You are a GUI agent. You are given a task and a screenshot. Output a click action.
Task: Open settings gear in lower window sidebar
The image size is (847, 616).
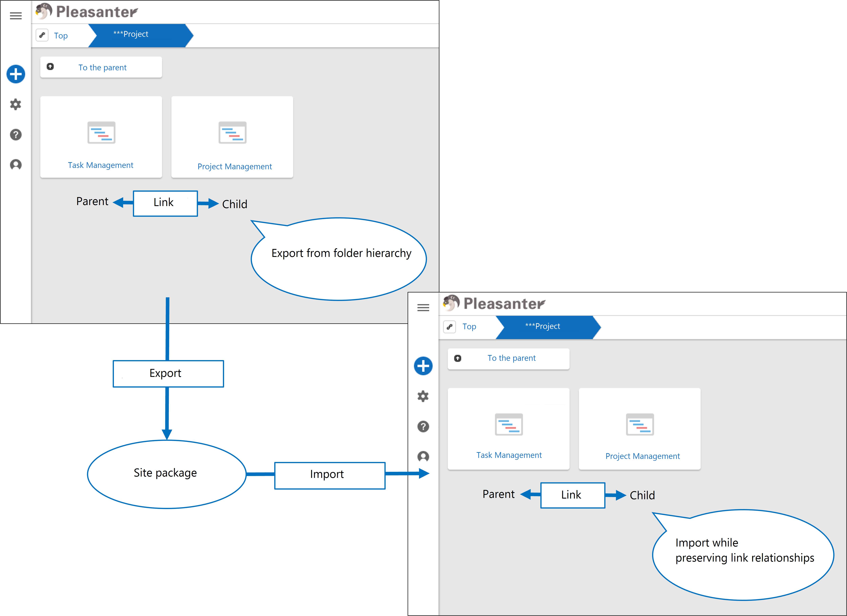click(423, 396)
